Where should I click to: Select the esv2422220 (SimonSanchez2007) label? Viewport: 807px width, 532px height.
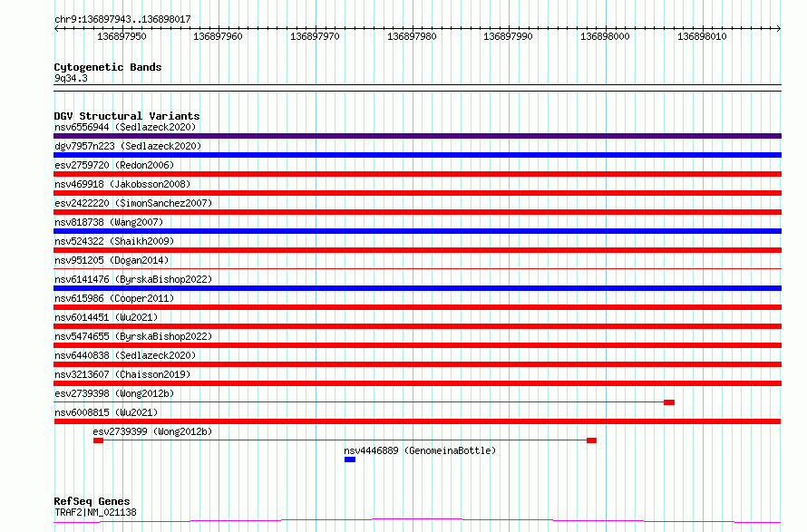click(x=133, y=203)
